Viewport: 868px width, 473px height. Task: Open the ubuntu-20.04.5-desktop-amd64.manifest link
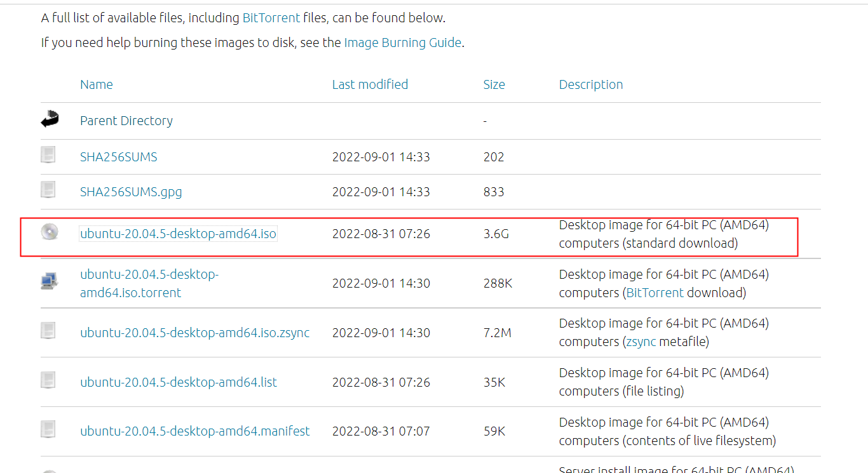click(195, 432)
